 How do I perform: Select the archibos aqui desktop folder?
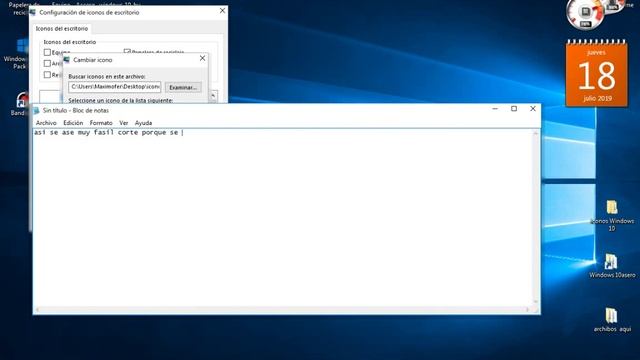point(612,320)
